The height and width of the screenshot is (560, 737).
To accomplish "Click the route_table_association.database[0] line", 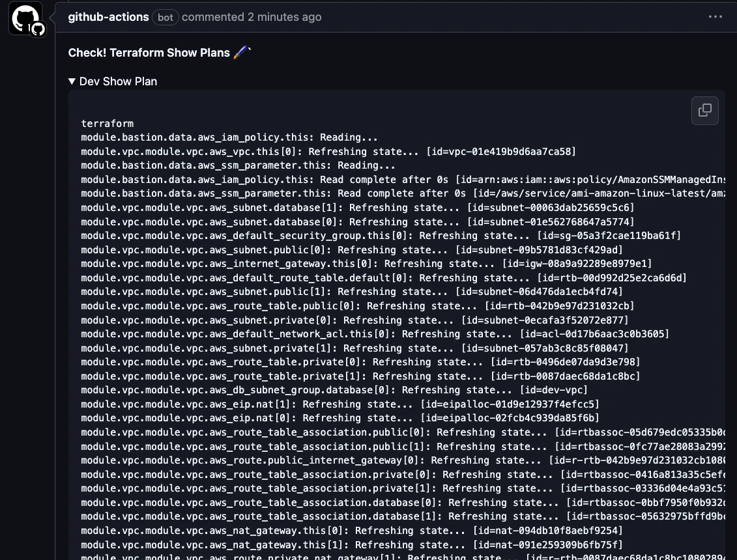I will click(403, 503).
